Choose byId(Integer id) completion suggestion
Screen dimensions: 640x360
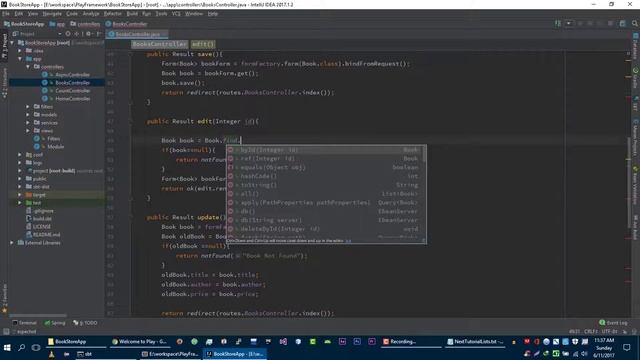(323, 150)
